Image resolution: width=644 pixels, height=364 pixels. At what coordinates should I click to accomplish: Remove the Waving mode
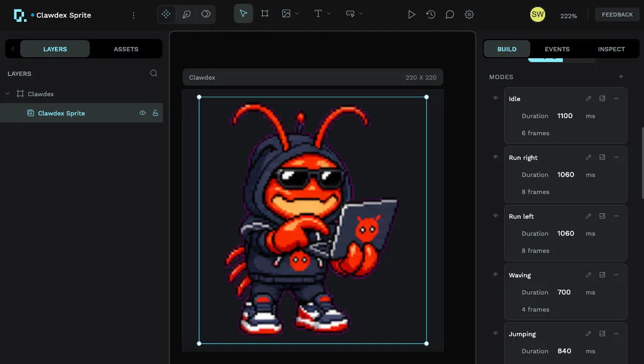616,275
